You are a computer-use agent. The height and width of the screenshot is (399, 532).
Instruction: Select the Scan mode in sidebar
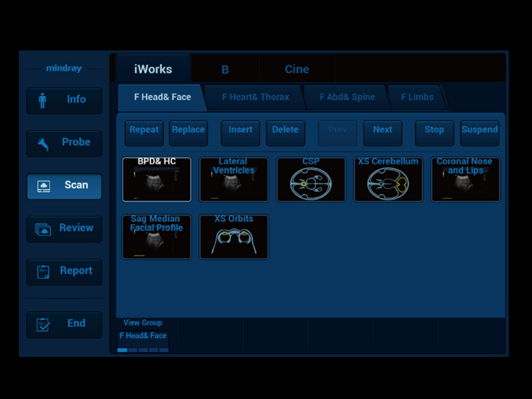pos(64,186)
